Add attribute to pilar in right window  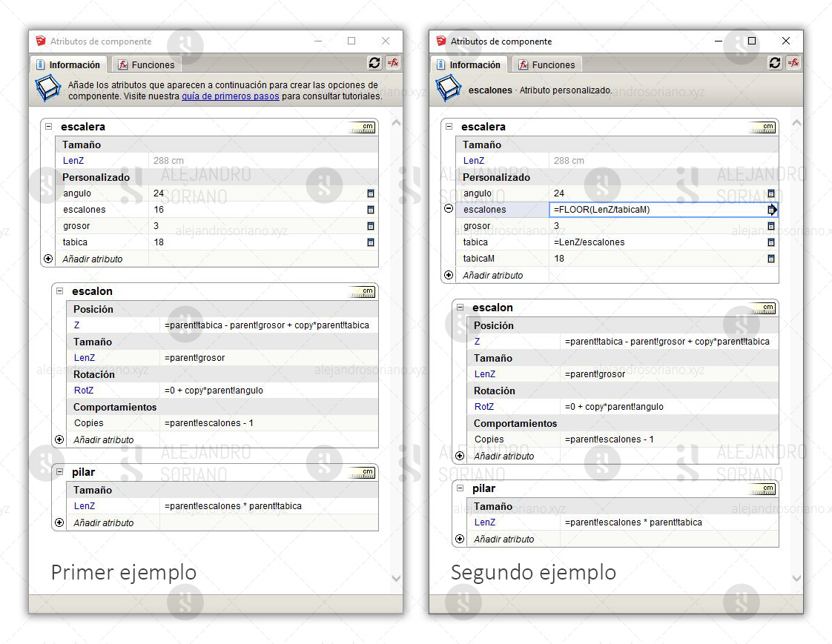pos(460,539)
